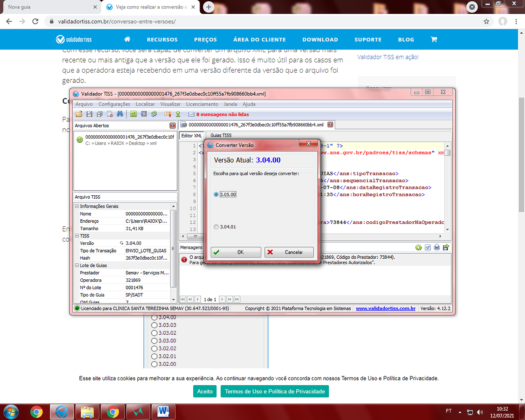The height and width of the screenshot is (420, 525).
Task: Accept cookies with the Aceito button
Action: click(x=205, y=391)
